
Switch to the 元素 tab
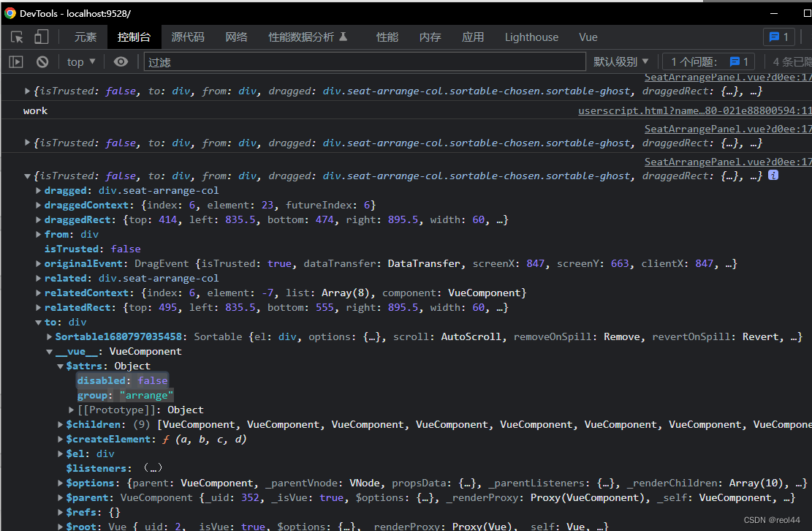pos(86,37)
